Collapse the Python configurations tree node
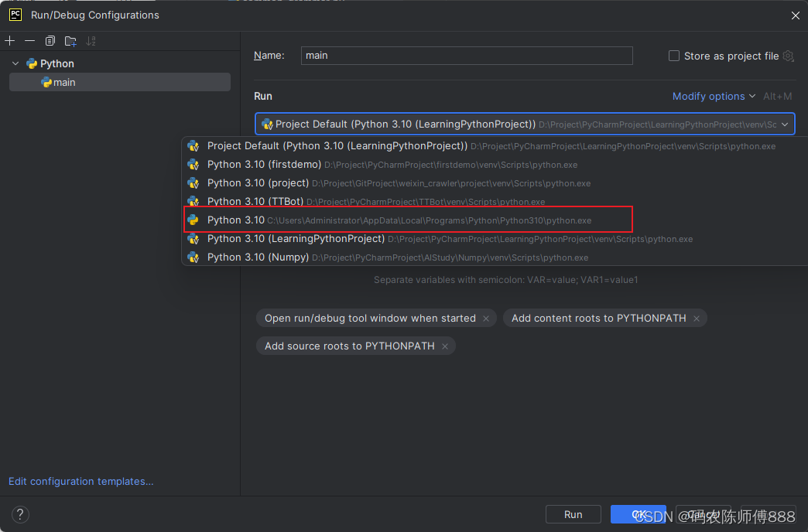Viewport: 808px width, 532px height. (15, 63)
